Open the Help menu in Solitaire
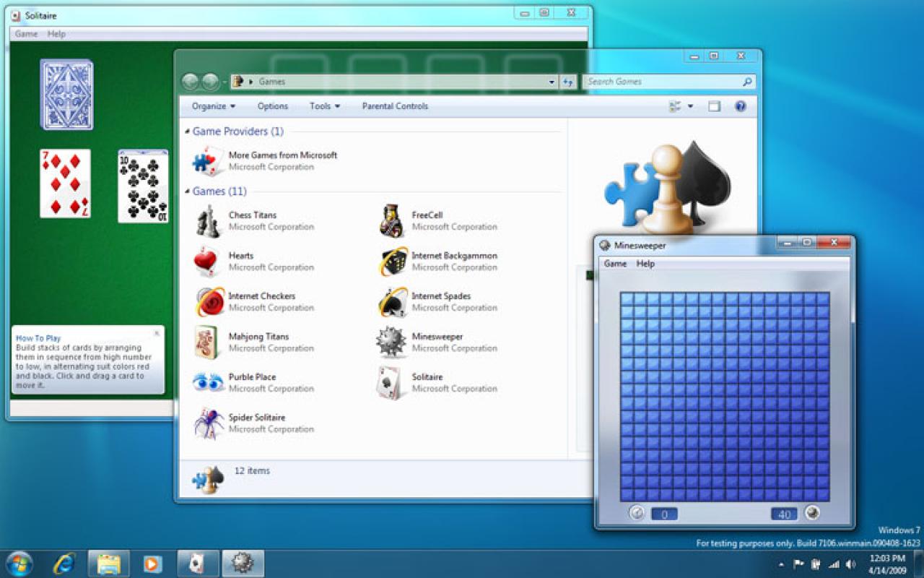The width and height of the screenshot is (924, 578). tap(56, 34)
